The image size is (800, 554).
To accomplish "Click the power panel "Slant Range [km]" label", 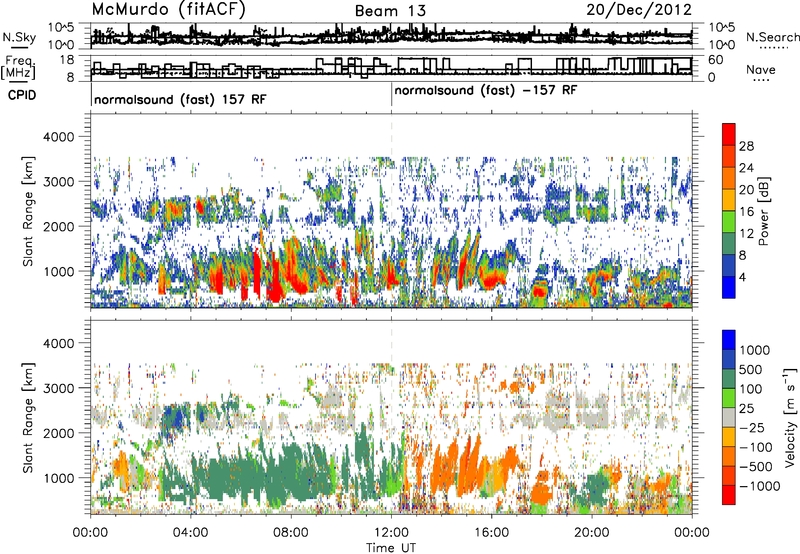I will [28, 211].
